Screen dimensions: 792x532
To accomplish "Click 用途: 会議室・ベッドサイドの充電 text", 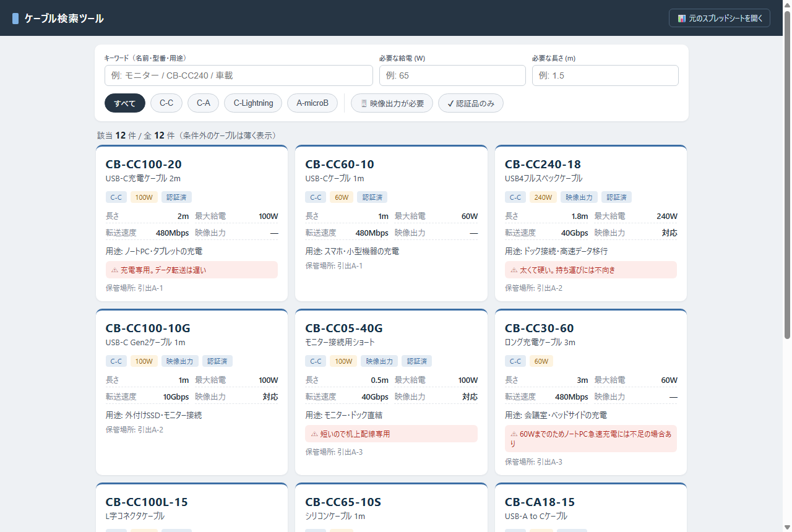I will click(556, 415).
